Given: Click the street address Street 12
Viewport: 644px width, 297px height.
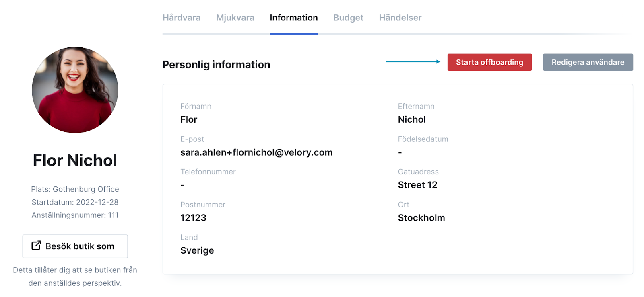Looking at the screenshot, I should click(x=417, y=185).
